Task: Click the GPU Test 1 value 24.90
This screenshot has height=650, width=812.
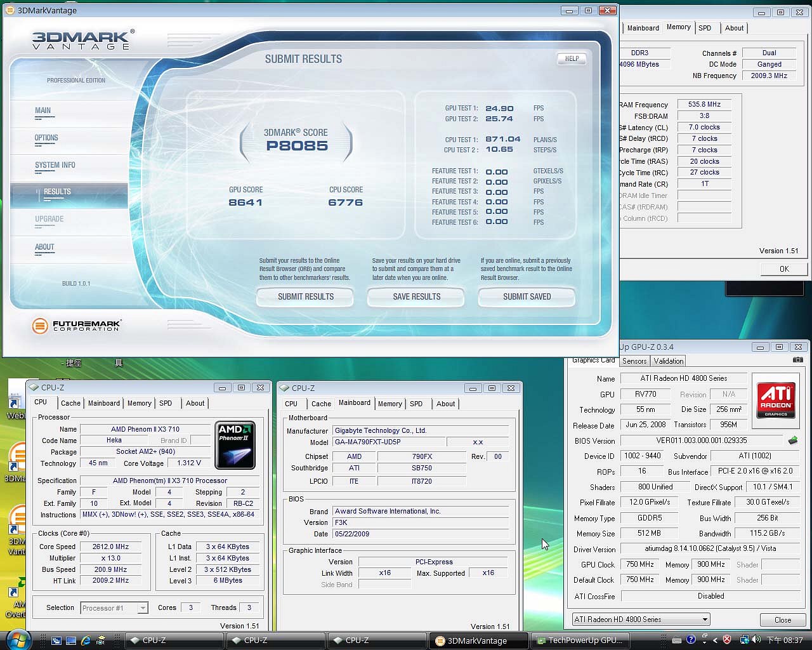Action: [x=500, y=109]
